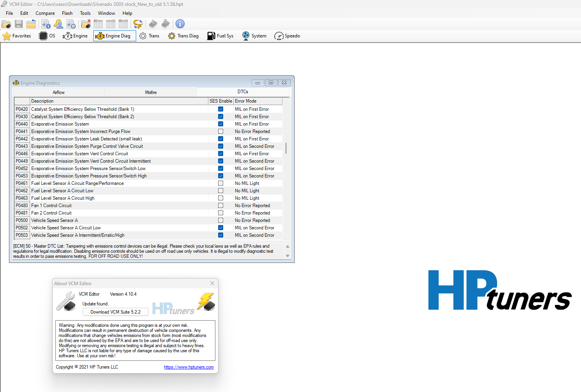Open the Favorites star section
581x392 pixels.
(17, 36)
